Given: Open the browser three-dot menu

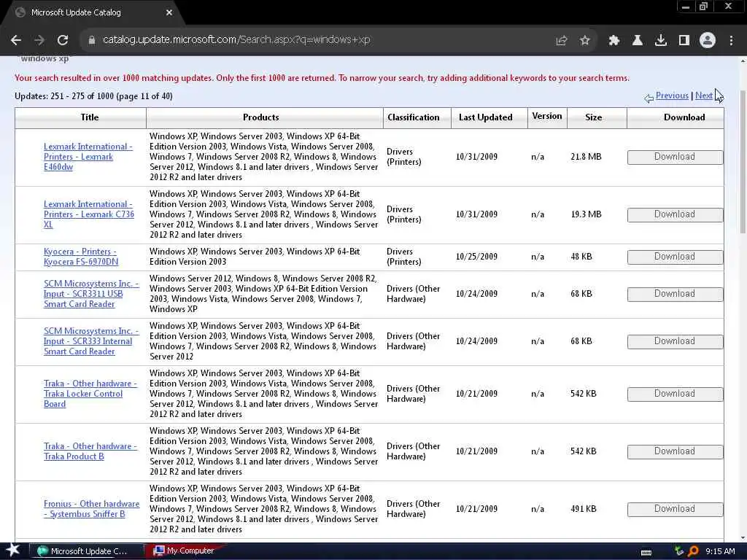Looking at the screenshot, I should (x=731, y=41).
